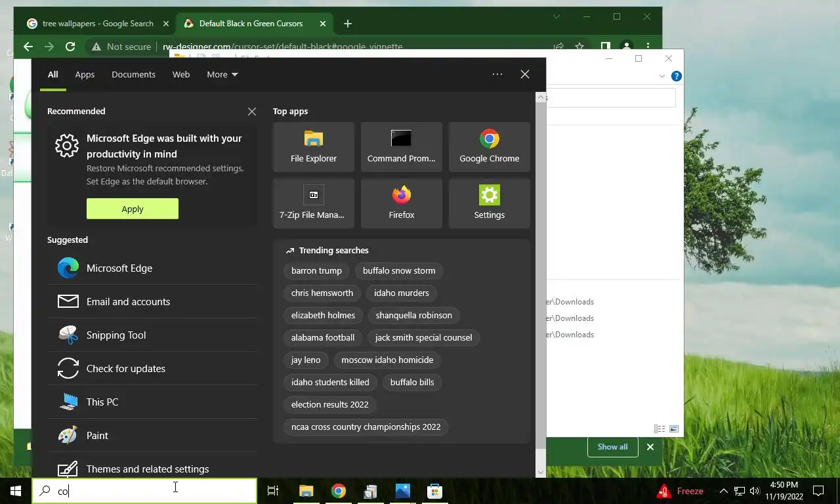Open Google Chrome tile in Top apps
840x504 pixels.
tap(490, 147)
